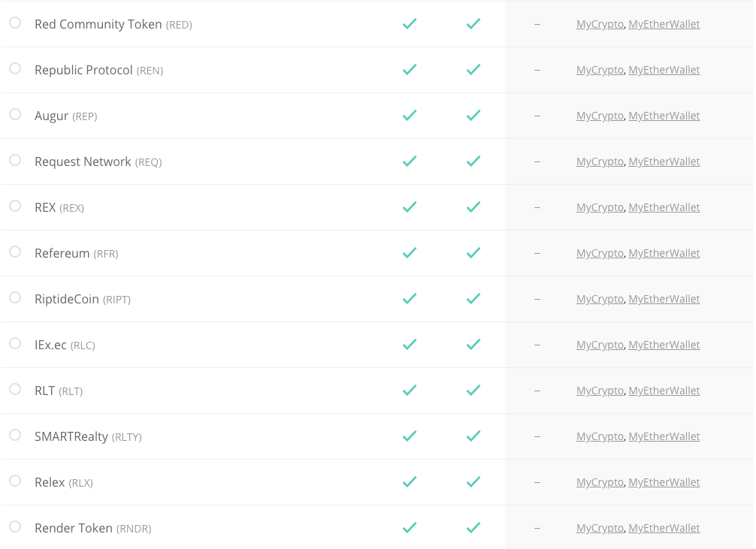The height and width of the screenshot is (549, 756).
Task: Select the Augur (REP) radio button
Action: 15,115
